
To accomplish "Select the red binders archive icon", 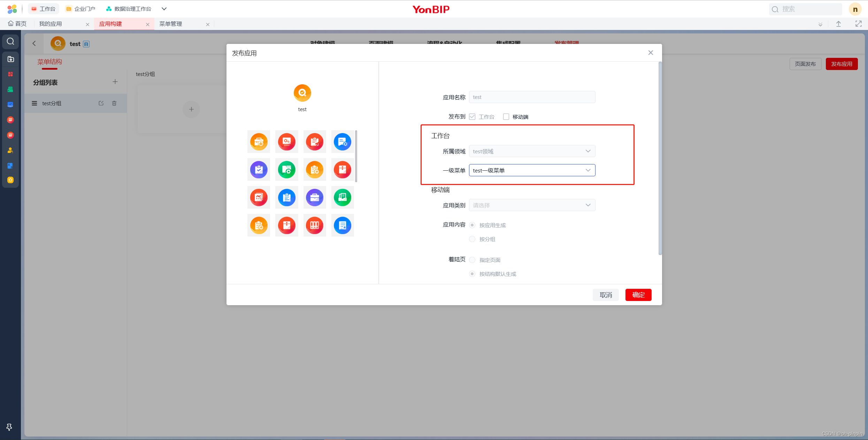I will click(314, 225).
